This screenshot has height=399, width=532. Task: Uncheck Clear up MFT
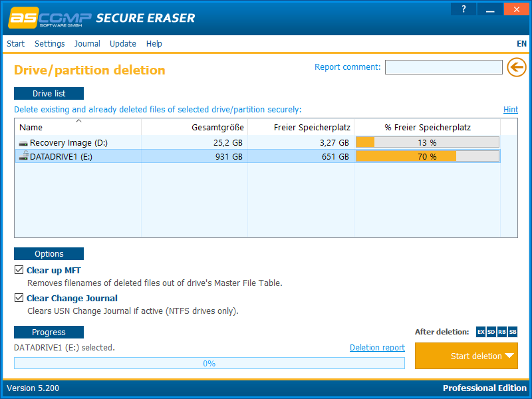click(19, 269)
